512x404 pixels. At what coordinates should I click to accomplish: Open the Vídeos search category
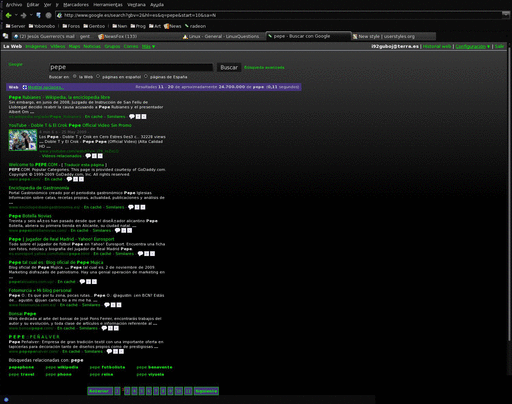tap(58, 46)
